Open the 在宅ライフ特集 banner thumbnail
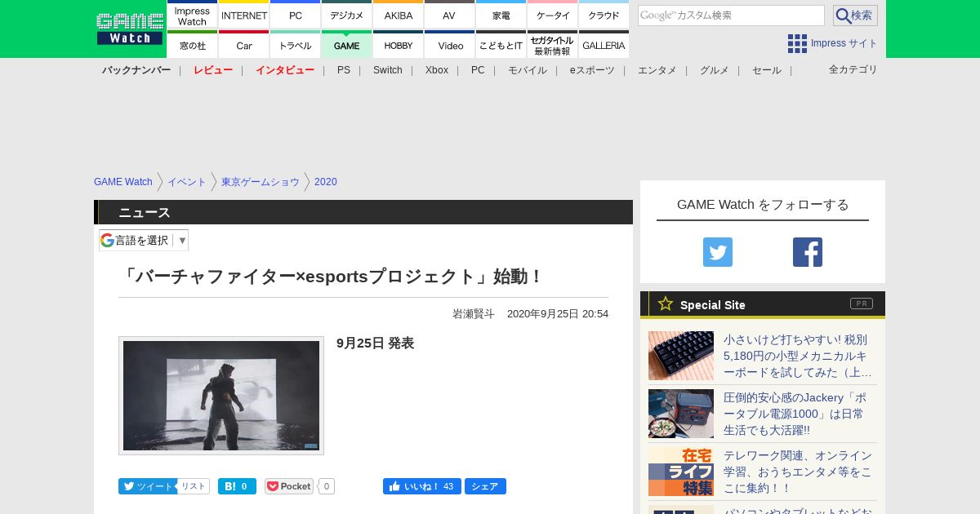Screen dimensions: 980x514 [x=681, y=472]
